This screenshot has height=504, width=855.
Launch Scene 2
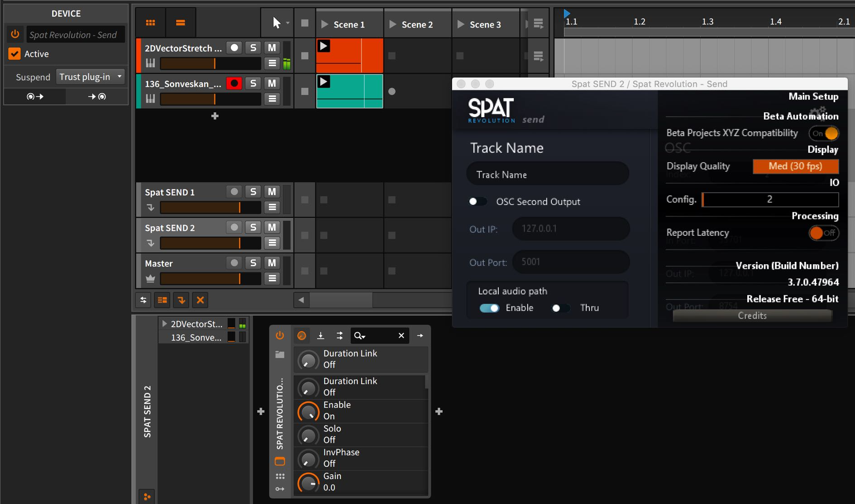pos(393,24)
